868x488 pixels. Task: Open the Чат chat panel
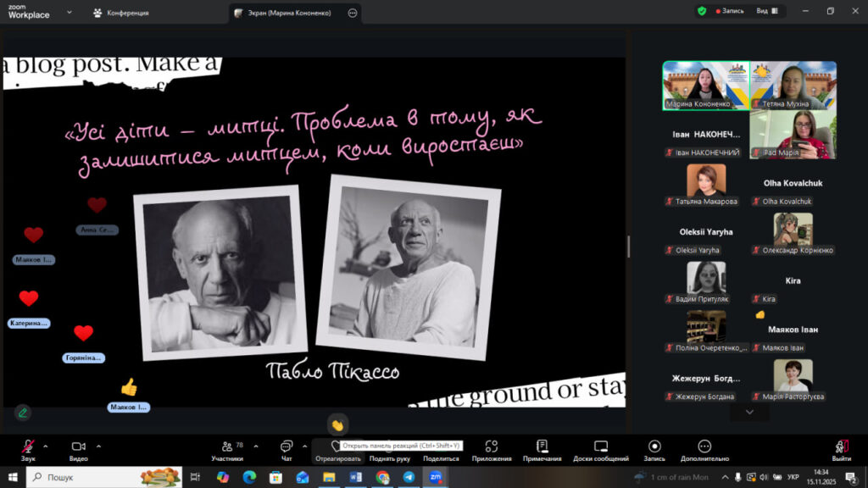287,448
